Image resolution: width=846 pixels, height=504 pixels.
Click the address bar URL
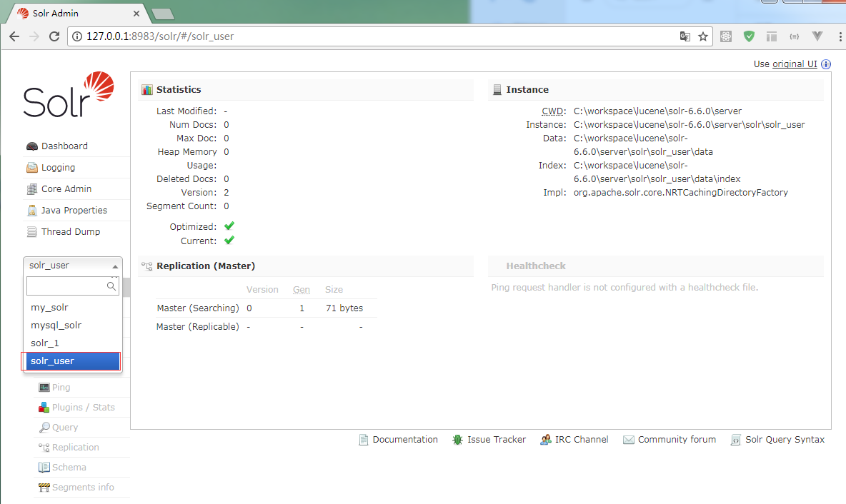tap(160, 36)
